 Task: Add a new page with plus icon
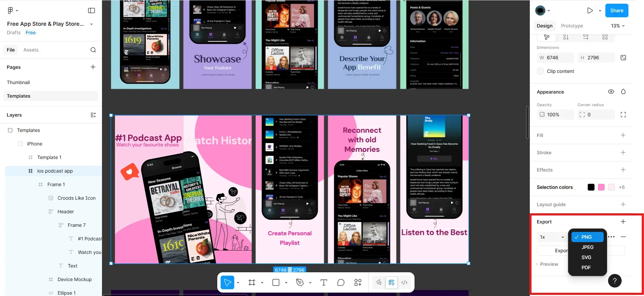tap(93, 67)
